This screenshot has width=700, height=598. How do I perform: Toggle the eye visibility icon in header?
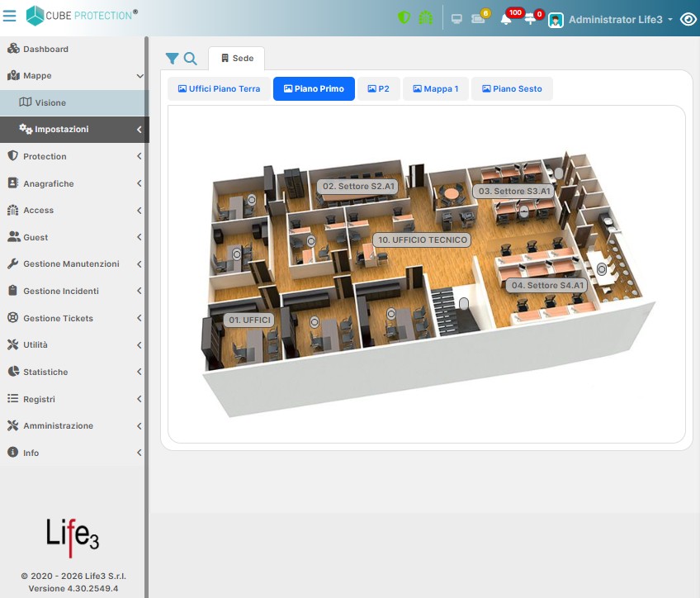[x=688, y=19]
